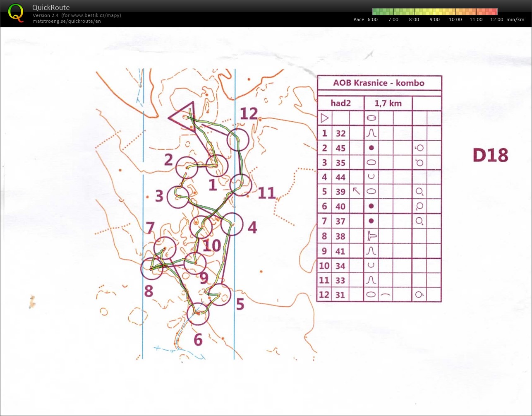Open the matstroeng.se/quickroute/en link

click(67, 21)
